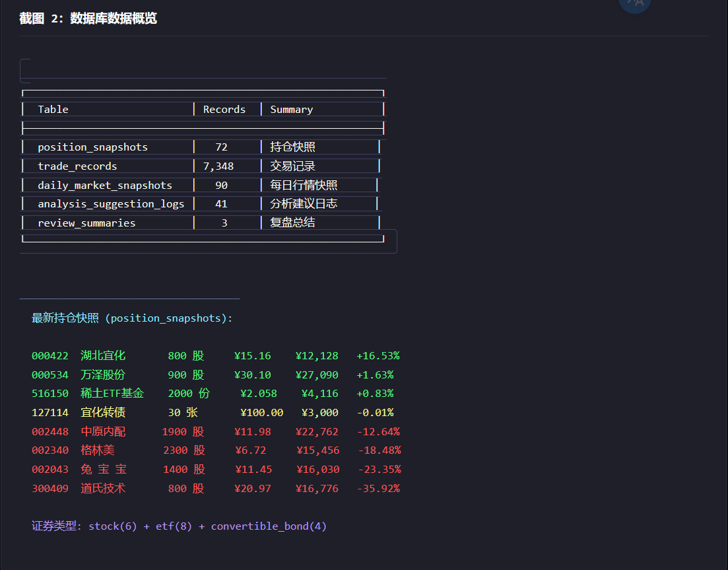Click the 000534 万泽股份 stock code
This screenshot has width=728, height=570.
pos(50,375)
